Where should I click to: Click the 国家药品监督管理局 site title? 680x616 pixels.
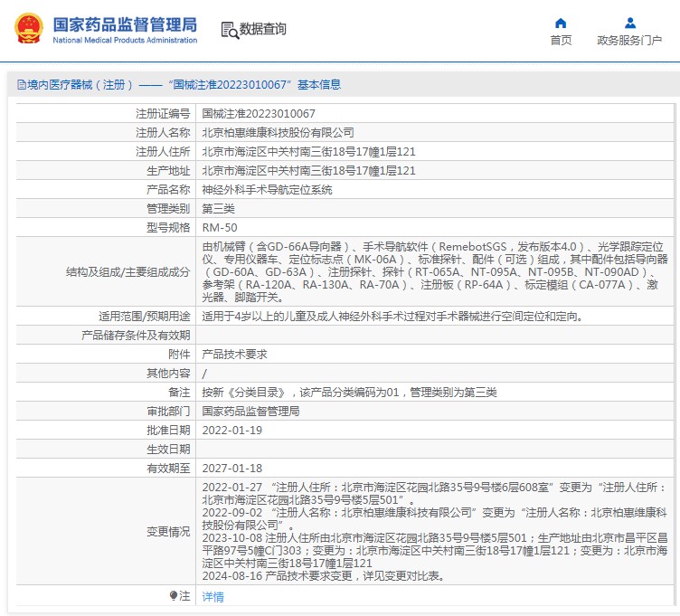coord(125,24)
